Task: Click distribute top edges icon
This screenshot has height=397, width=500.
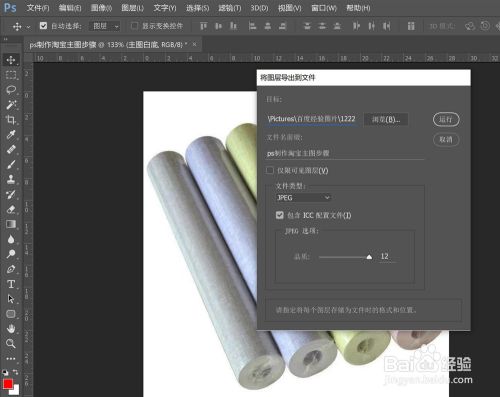Action: click(307, 26)
